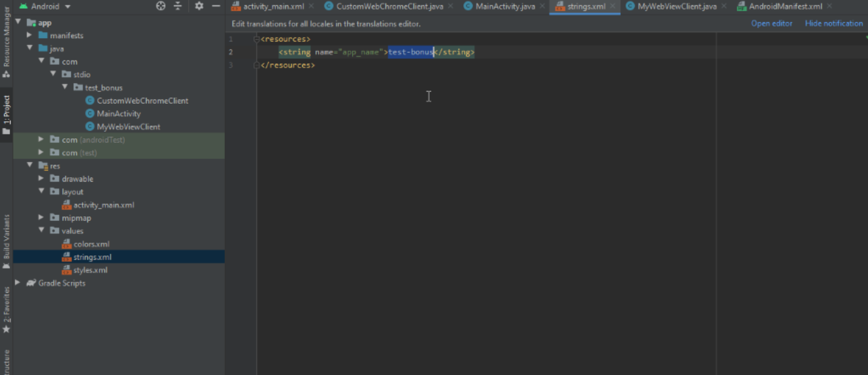Select CustomWebChromeClient class in the tree

142,101
